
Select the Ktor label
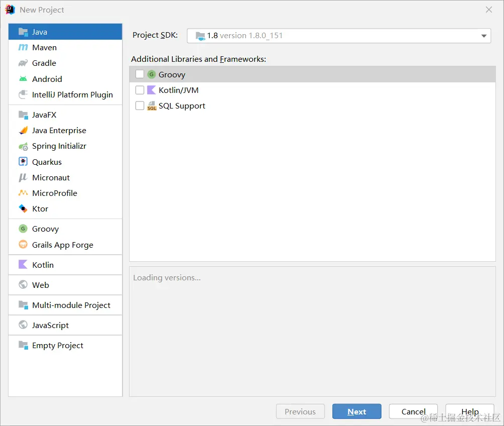tap(40, 209)
